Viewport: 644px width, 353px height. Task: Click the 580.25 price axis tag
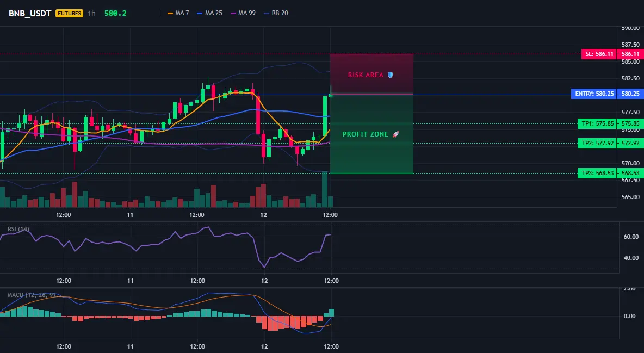point(630,94)
